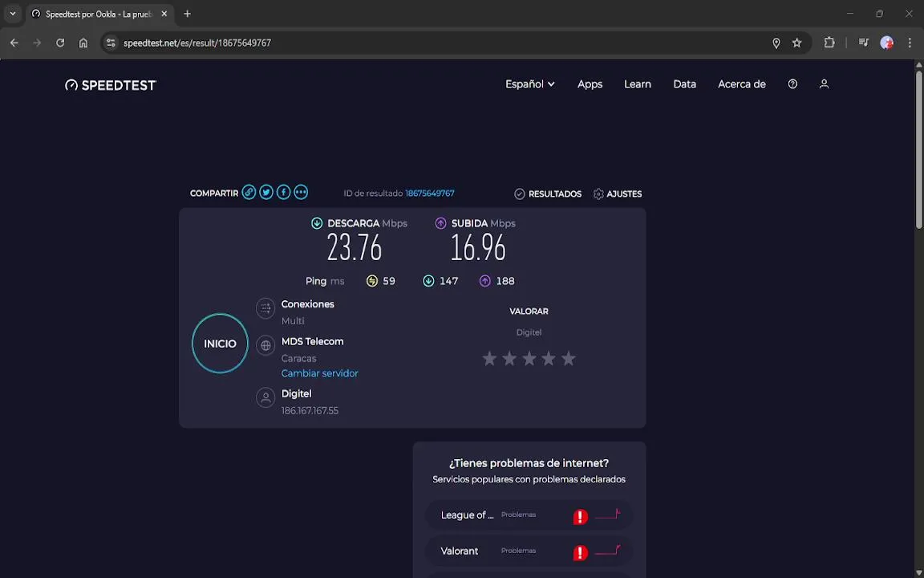Open result ID 18675649767 link
Screen dimensions: 924x578
430,193
